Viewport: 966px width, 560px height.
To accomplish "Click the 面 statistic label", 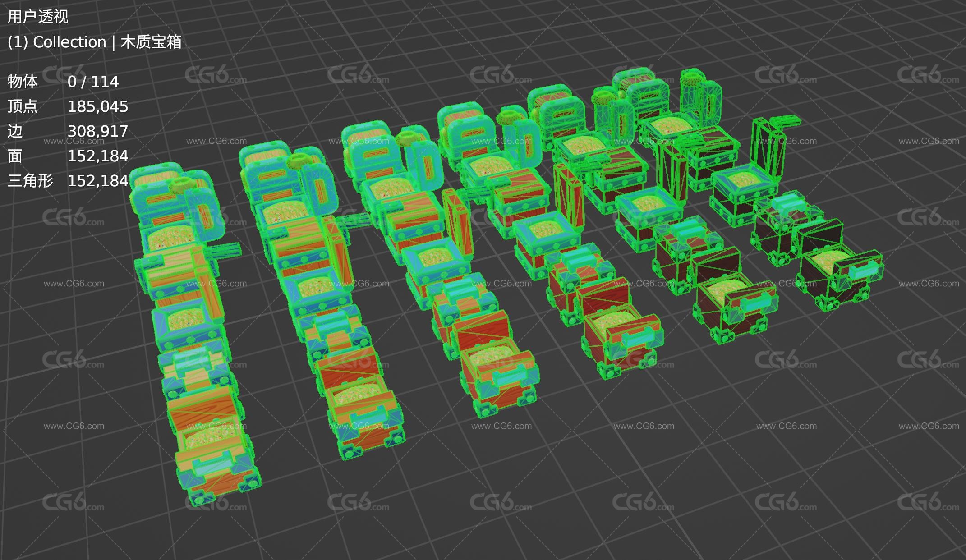I will 15,156.
